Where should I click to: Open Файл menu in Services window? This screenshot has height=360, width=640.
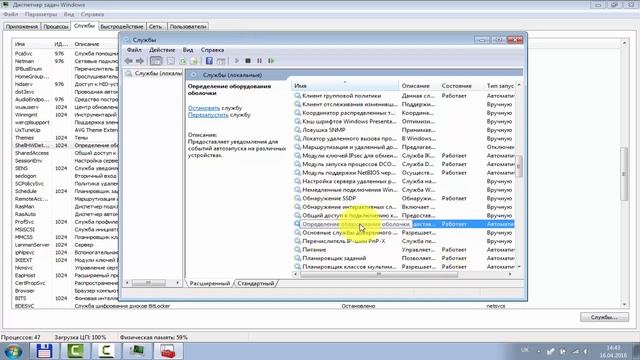click(134, 50)
